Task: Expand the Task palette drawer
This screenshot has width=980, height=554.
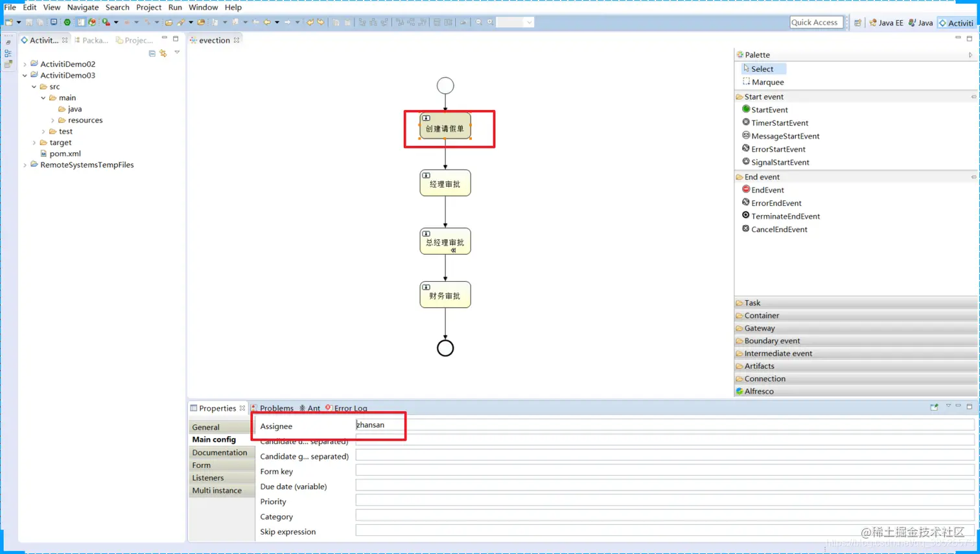Action: [856, 303]
